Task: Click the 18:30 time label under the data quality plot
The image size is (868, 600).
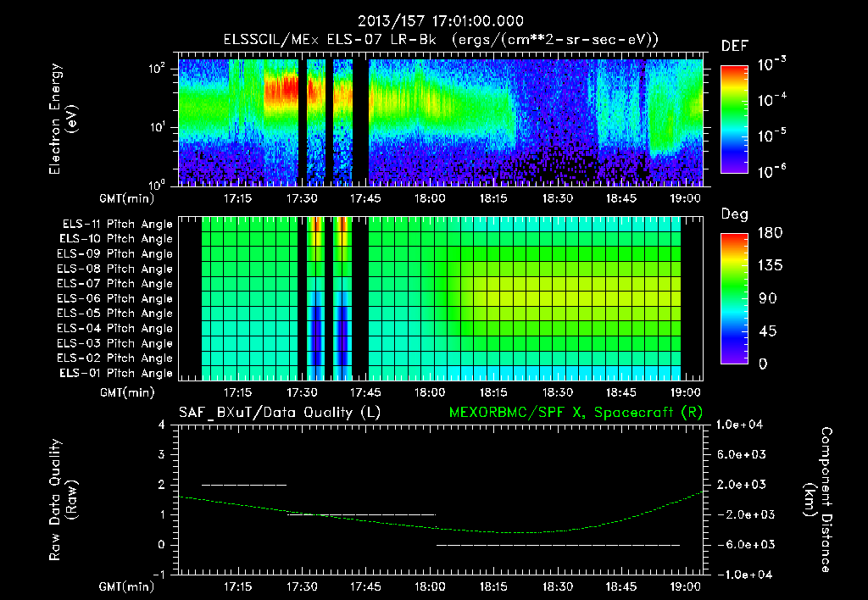Action: (x=558, y=586)
